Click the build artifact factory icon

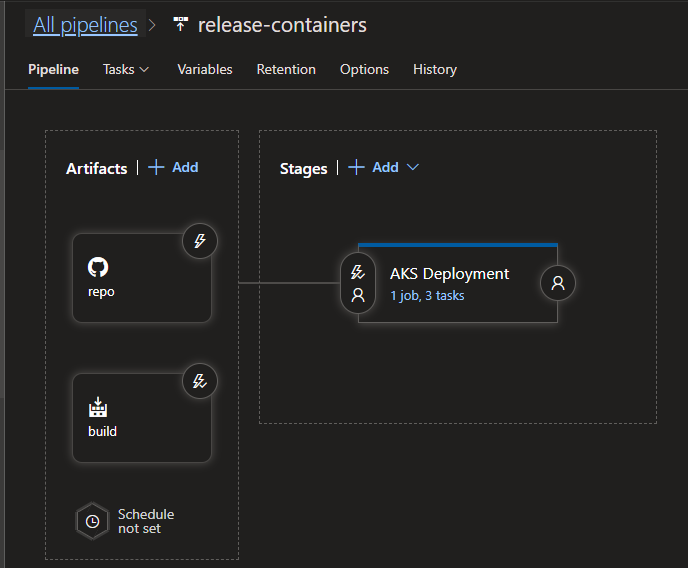[x=98, y=407]
